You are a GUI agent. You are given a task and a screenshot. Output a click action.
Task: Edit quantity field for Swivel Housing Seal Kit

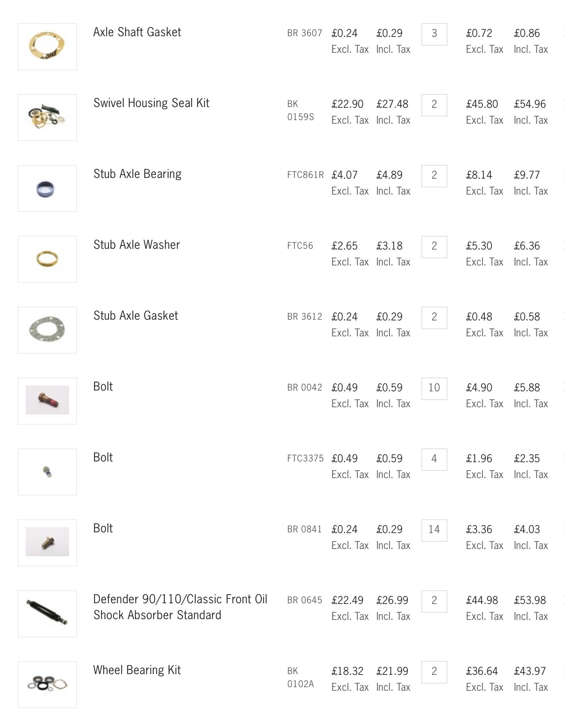click(x=434, y=105)
